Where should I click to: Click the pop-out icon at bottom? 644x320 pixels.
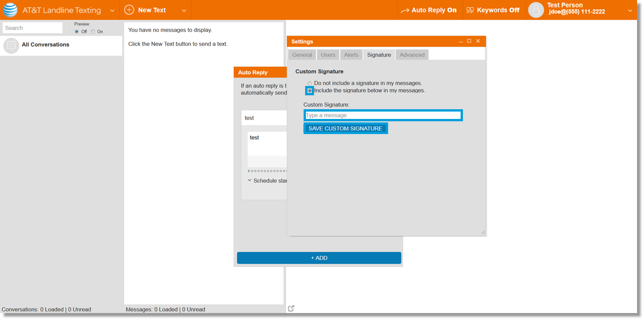[x=291, y=308]
